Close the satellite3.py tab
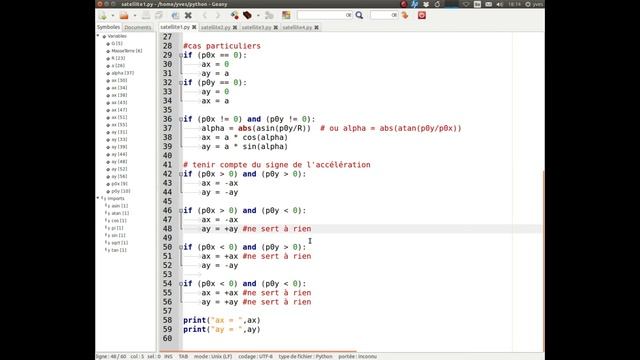Image resolution: width=640 pixels, height=360 pixels. coord(276,27)
